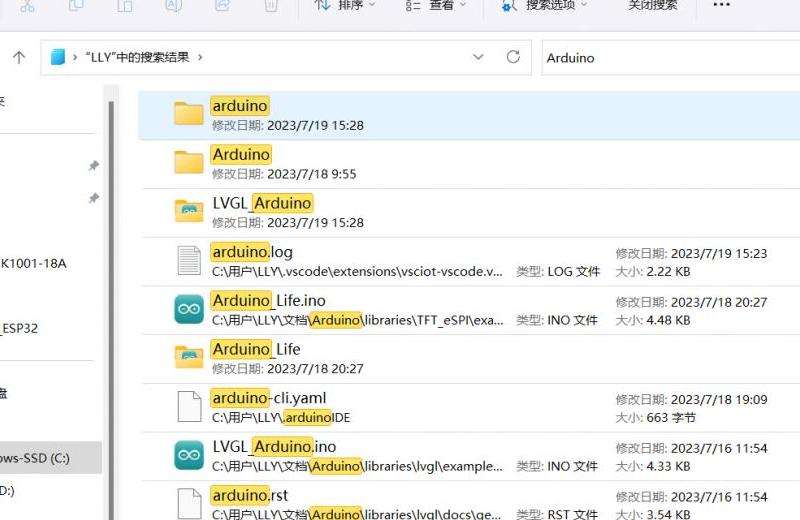Click the blue location icon in address bar

click(58, 57)
